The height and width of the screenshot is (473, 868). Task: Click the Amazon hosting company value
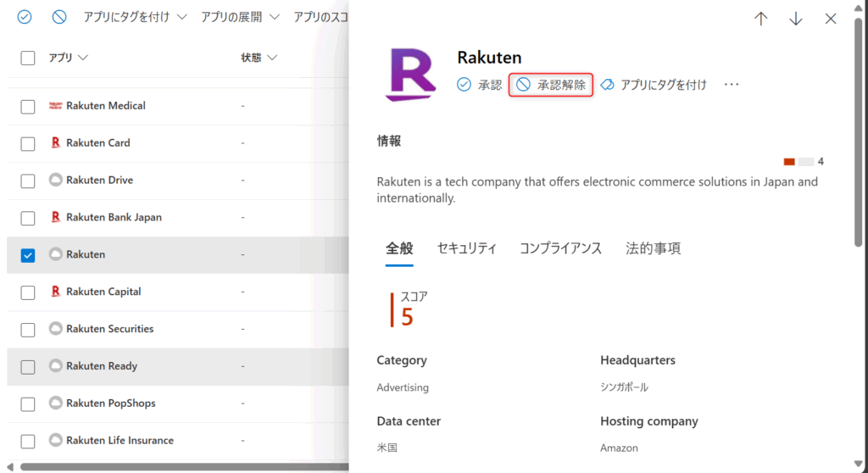[x=619, y=448]
